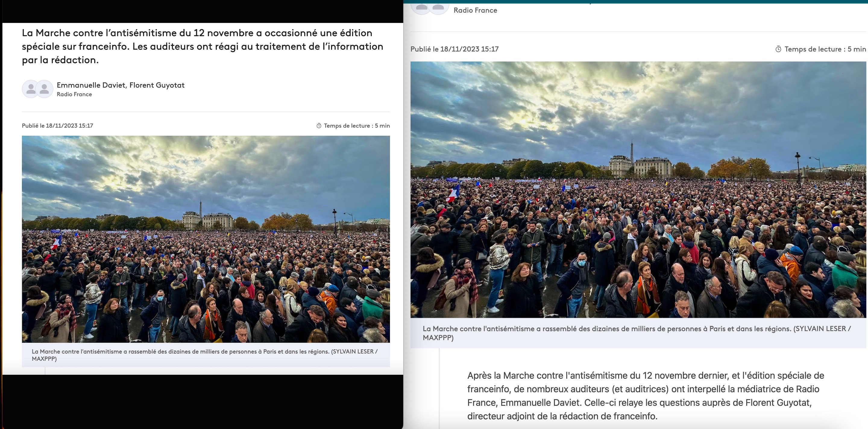Click Radio France text at top of right pane
The width and height of the screenshot is (868, 429).
[475, 11]
